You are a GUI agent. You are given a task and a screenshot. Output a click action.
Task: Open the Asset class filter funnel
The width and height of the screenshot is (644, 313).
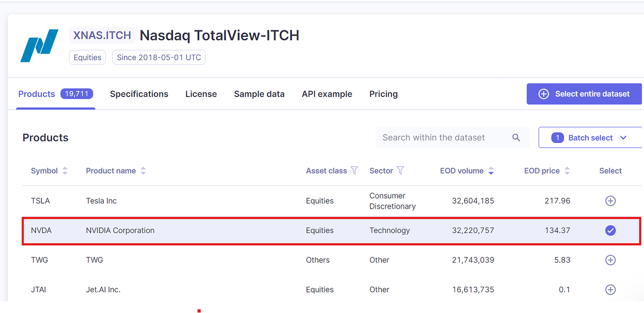coord(354,171)
